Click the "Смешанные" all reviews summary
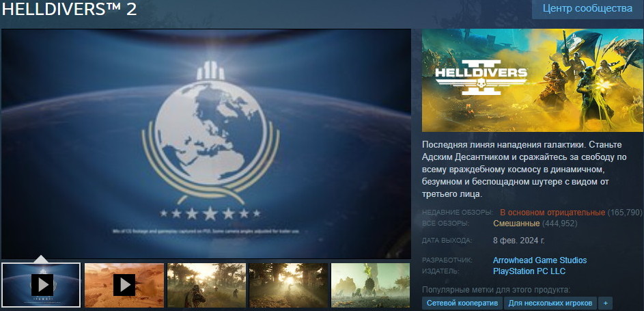Viewport: 644px width, 311px height. [x=516, y=224]
